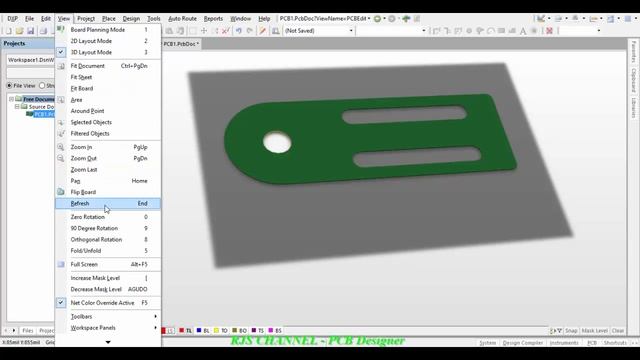Image resolution: width=640 pixels, height=360 pixels.
Task: Click the Place Via toolbar icon
Action: [x=469, y=31]
